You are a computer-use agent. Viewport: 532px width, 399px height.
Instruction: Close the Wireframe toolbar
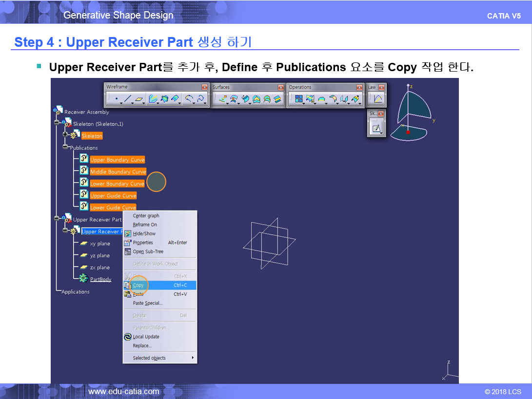point(204,87)
